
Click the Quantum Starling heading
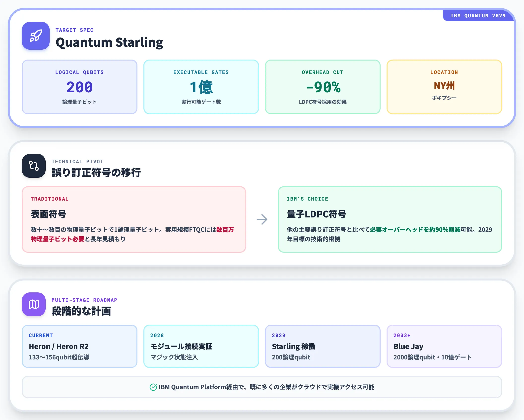point(109,42)
